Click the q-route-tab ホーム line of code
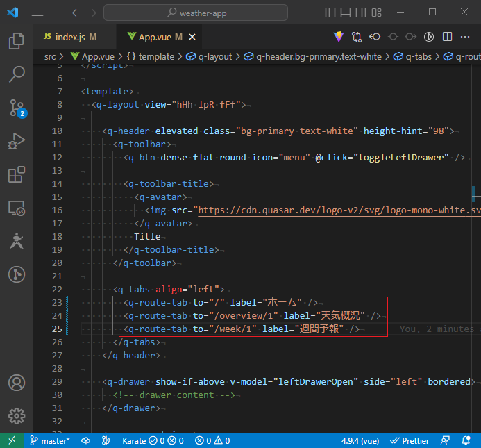 221,303
